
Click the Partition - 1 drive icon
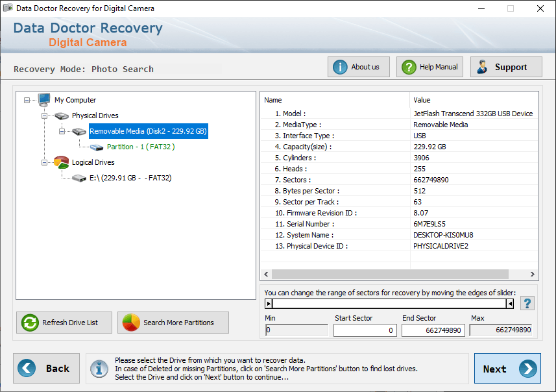coord(97,147)
